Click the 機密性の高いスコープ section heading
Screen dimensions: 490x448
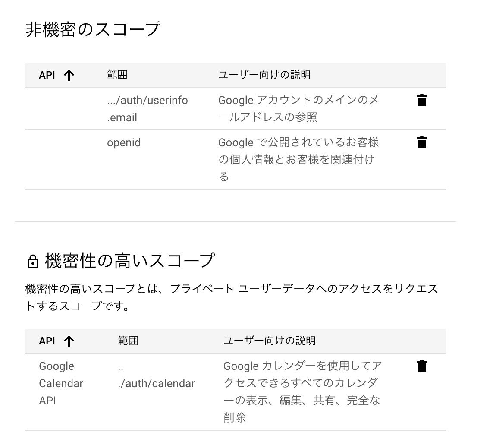tap(130, 261)
